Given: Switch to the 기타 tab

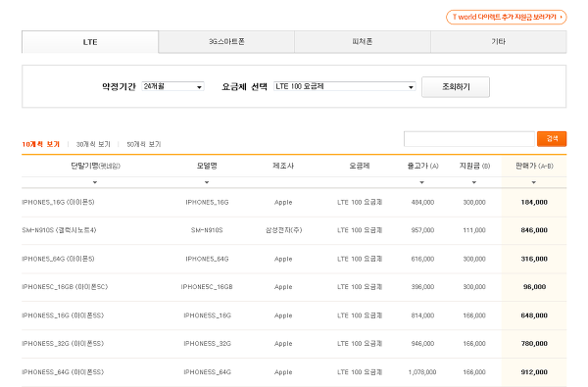Looking at the screenshot, I should point(499,41).
